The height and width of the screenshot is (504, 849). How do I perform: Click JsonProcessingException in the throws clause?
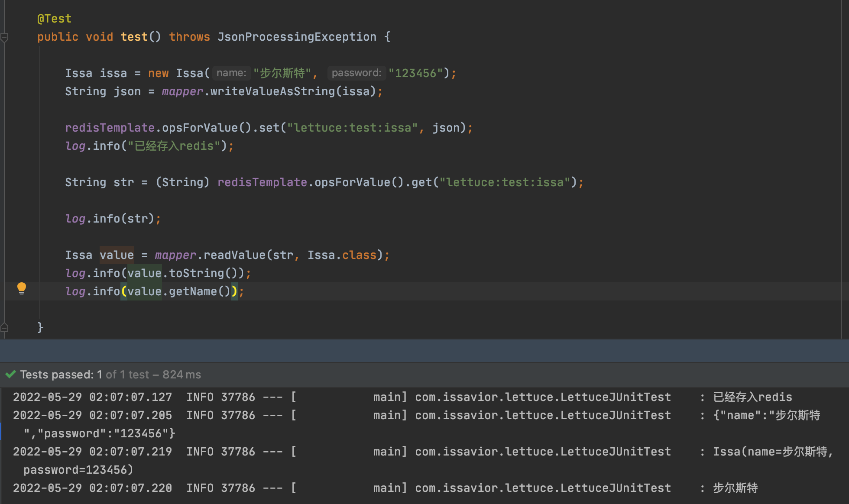[297, 37]
